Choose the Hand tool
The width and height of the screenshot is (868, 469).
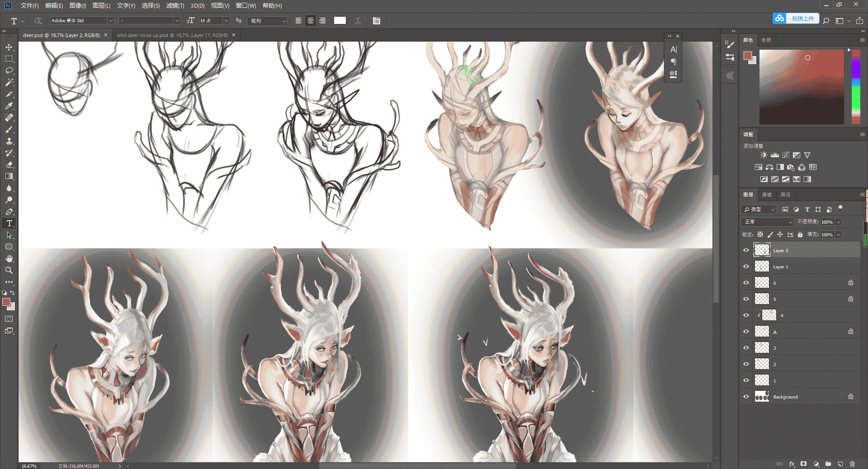pos(9,258)
